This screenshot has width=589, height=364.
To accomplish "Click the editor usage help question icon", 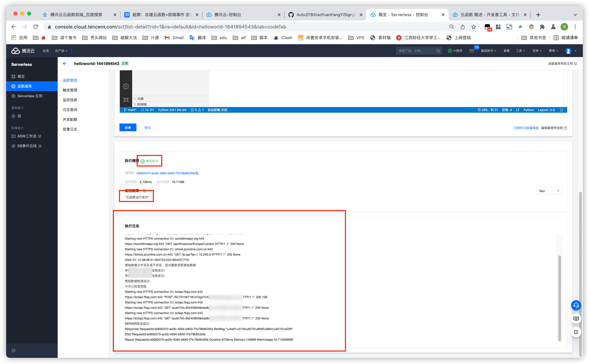I will coord(565,128).
